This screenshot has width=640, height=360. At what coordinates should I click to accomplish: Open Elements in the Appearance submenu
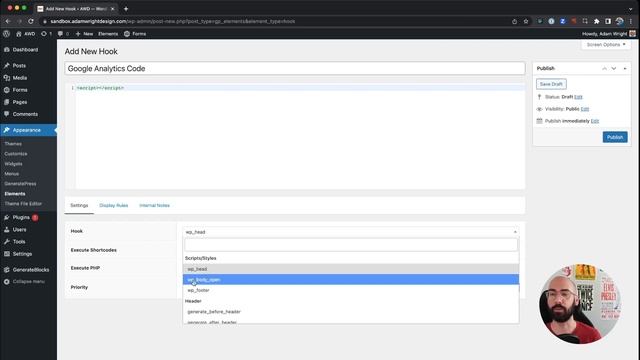pos(15,194)
